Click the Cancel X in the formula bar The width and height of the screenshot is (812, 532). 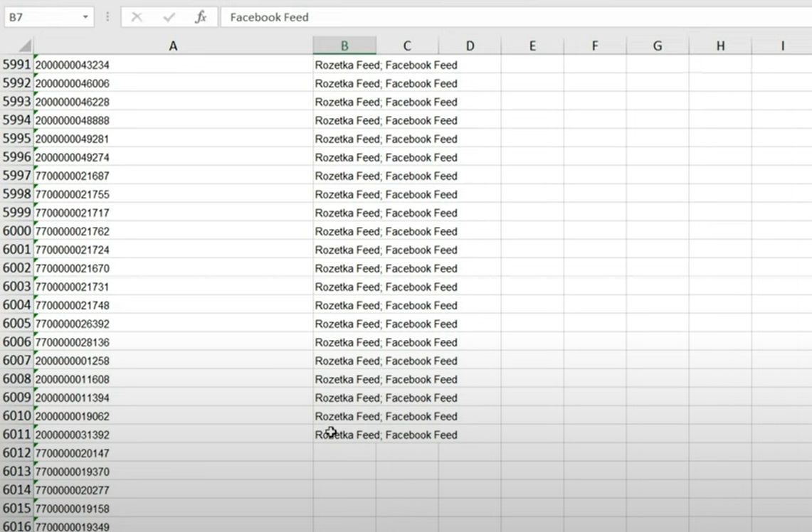click(x=137, y=17)
